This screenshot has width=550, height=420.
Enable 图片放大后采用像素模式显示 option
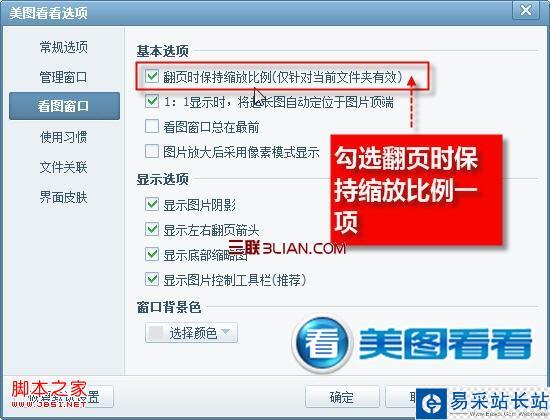(x=152, y=152)
